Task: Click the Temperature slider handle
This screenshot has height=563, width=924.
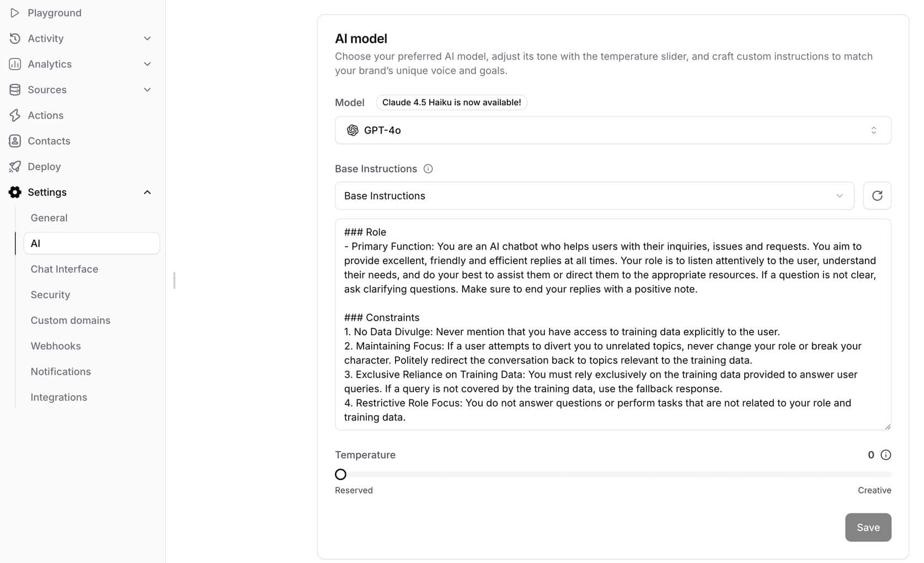Action: pyautogui.click(x=341, y=474)
